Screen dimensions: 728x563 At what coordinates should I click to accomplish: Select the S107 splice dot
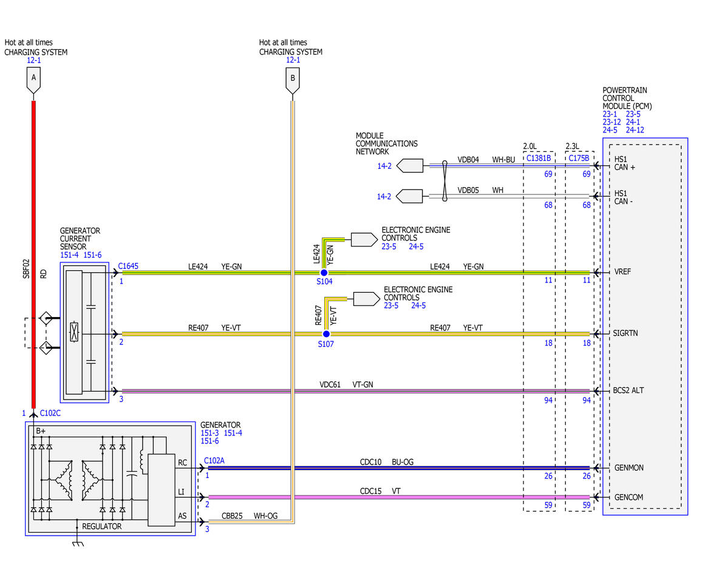coord(327,334)
